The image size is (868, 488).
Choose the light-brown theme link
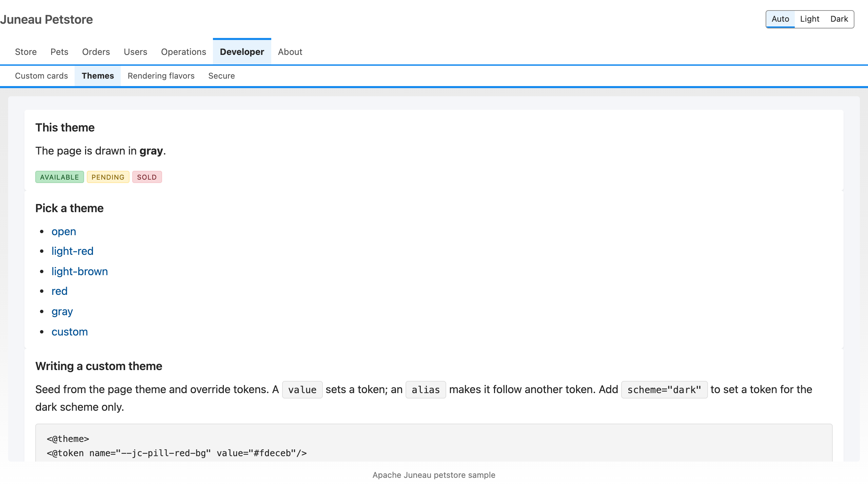click(x=80, y=272)
